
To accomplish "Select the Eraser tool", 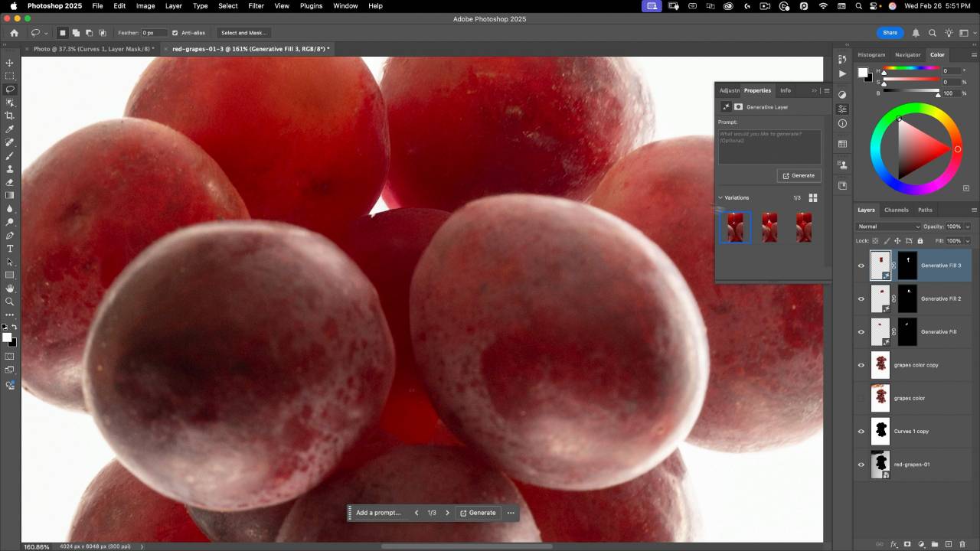I will 10,182.
